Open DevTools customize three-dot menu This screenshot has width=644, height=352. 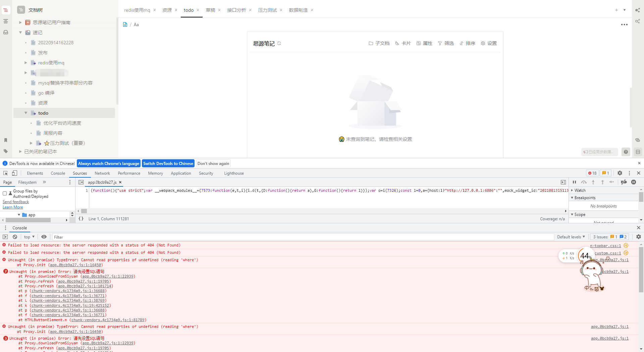pyautogui.click(x=629, y=173)
